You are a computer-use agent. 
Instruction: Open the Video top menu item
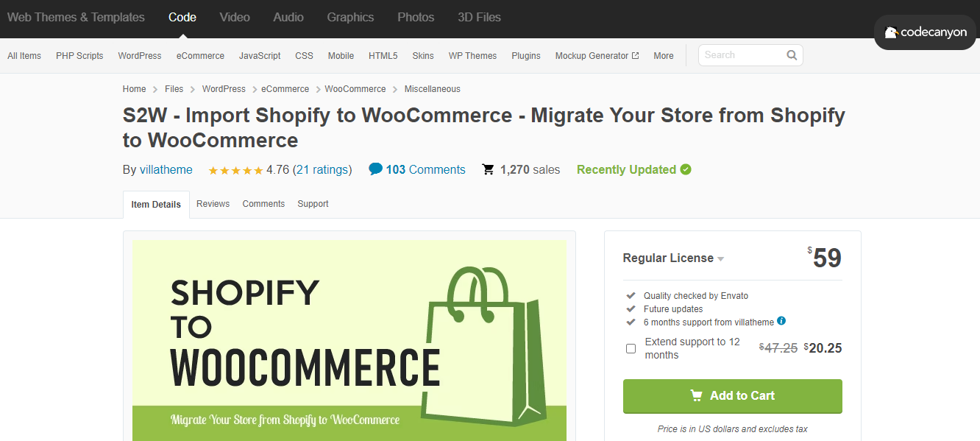pos(235,17)
